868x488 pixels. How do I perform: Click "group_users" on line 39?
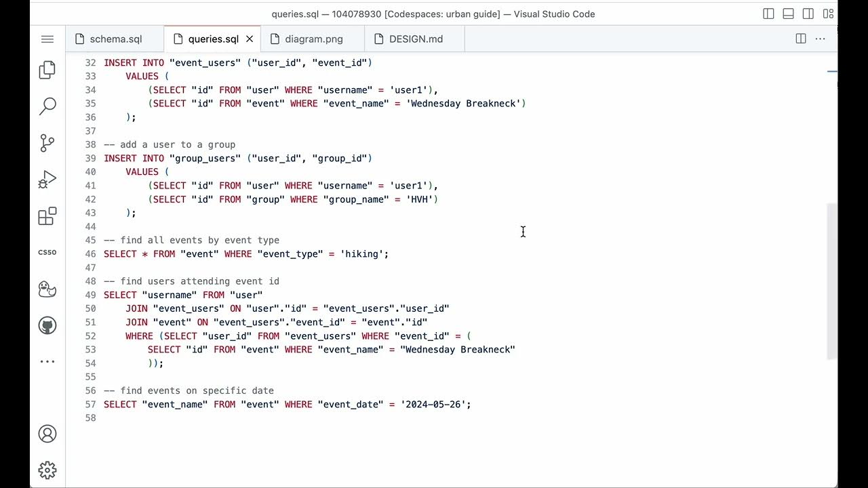click(205, 159)
